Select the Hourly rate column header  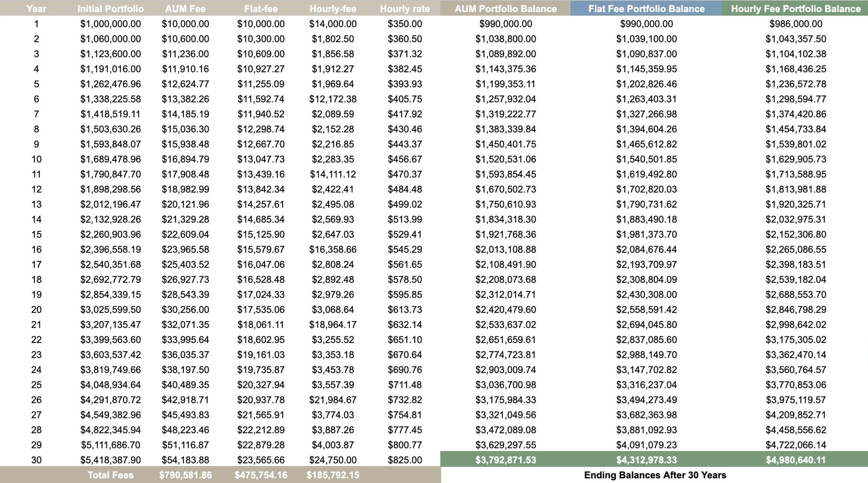pyautogui.click(x=405, y=9)
